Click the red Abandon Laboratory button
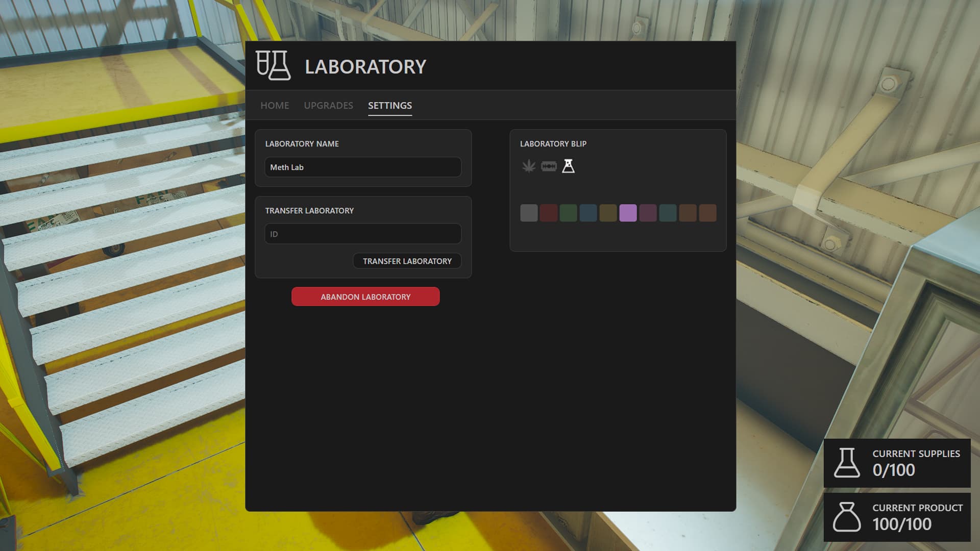This screenshot has height=551, width=980. [x=365, y=297]
